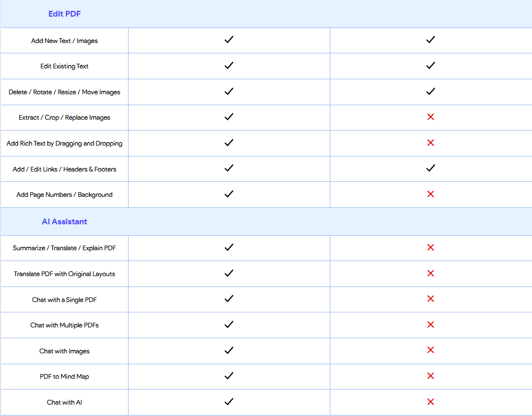The image size is (532, 416).
Task: Click Add Page Numbers / Background label
Action: pyautogui.click(x=64, y=195)
